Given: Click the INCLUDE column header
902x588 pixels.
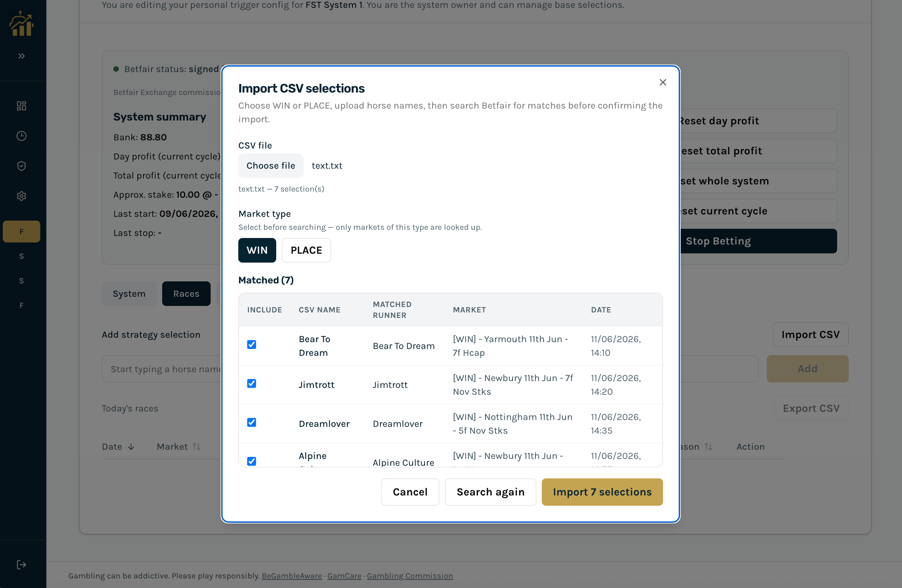Looking at the screenshot, I should tap(265, 310).
